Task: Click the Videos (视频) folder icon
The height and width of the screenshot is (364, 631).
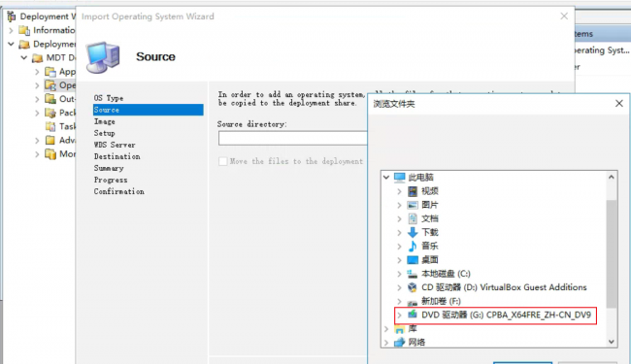Action: coord(413,191)
